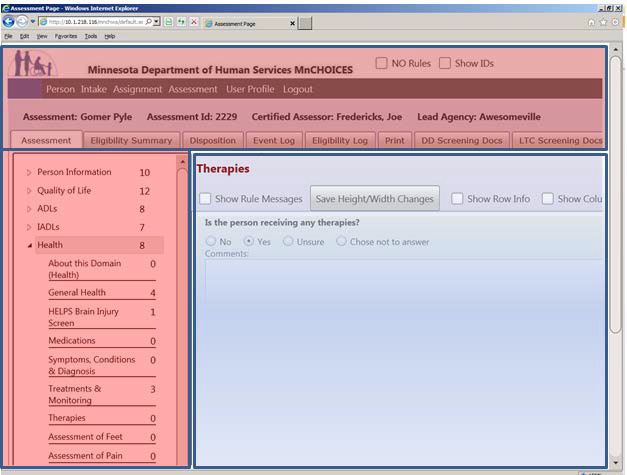Open HELPS Brain Injury Screen section
Image resolution: width=627 pixels, height=475 pixels.
click(x=83, y=317)
